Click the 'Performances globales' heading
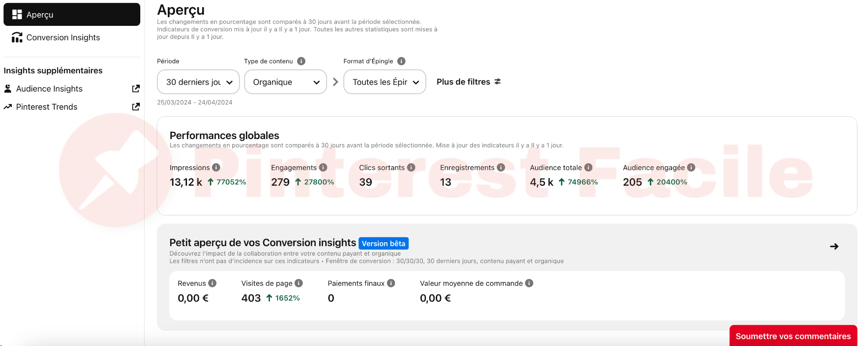Screen dimensions: 868x346 point(224,136)
